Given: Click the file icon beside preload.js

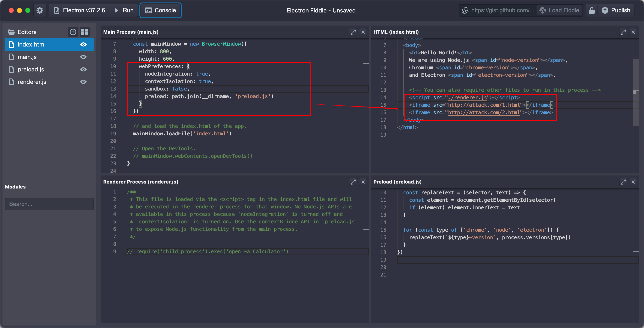Looking at the screenshot, I should [11, 69].
